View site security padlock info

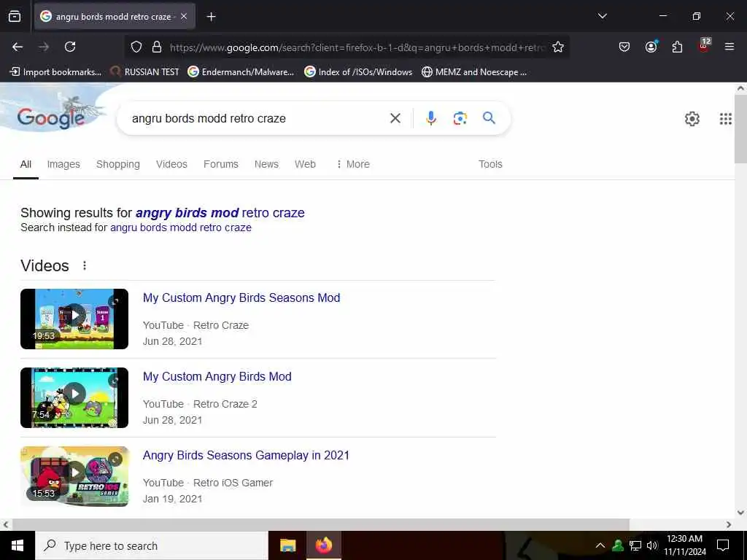point(157,47)
